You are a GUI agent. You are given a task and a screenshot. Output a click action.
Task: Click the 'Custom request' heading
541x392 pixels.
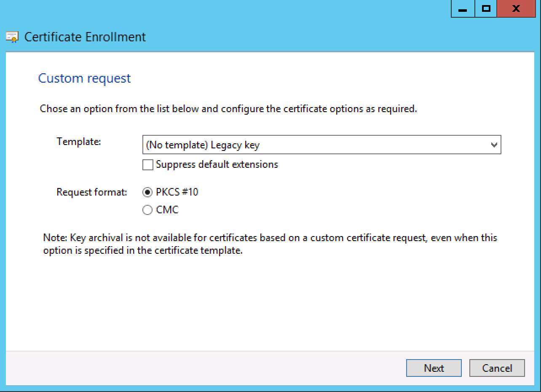(84, 78)
